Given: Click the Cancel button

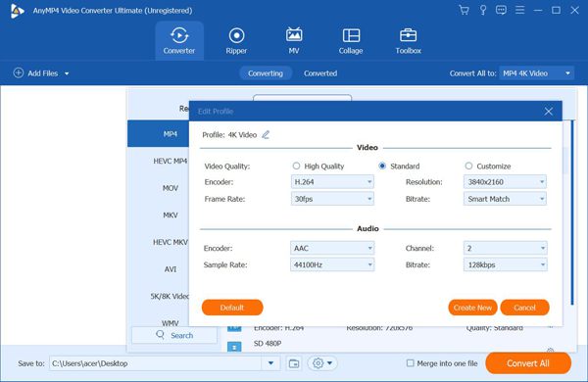Looking at the screenshot, I should (x=524, y=308).
